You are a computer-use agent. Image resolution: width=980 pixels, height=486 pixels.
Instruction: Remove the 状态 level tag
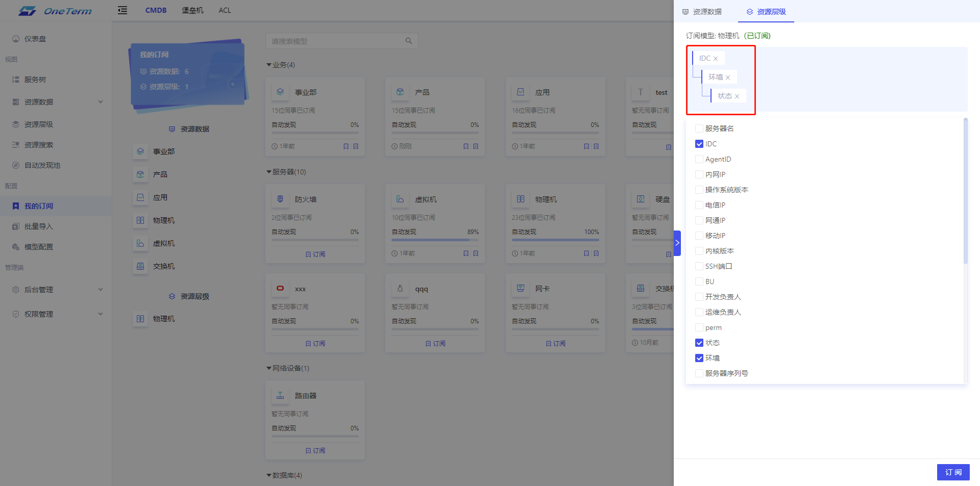(737, 96)
